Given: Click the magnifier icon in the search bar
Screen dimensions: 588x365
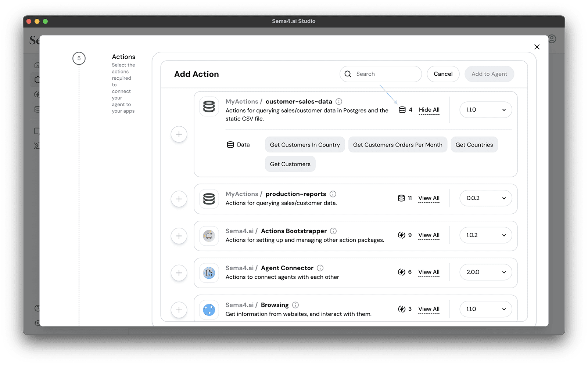Looking at the screenshot, I should point(348,74).
